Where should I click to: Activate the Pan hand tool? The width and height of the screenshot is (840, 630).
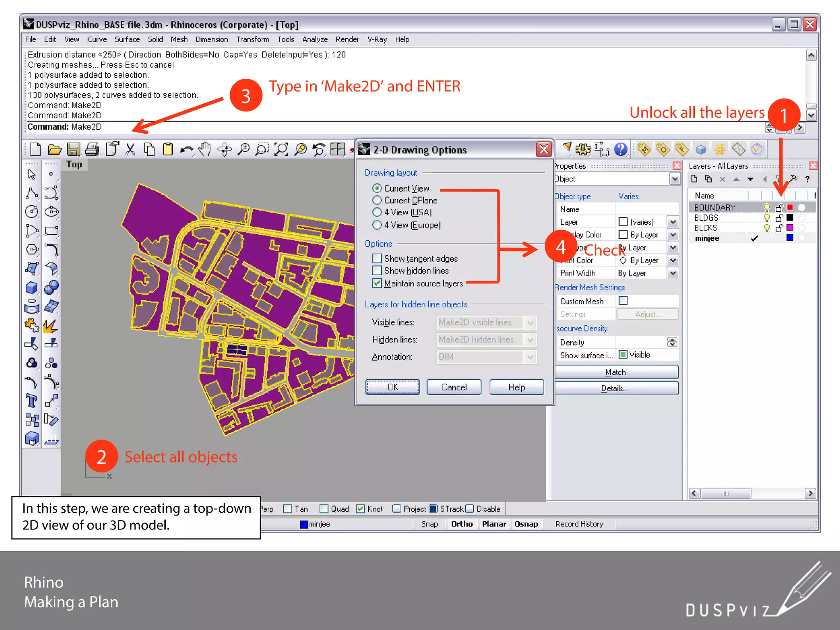pyautogui.click(x=205, y=149)
